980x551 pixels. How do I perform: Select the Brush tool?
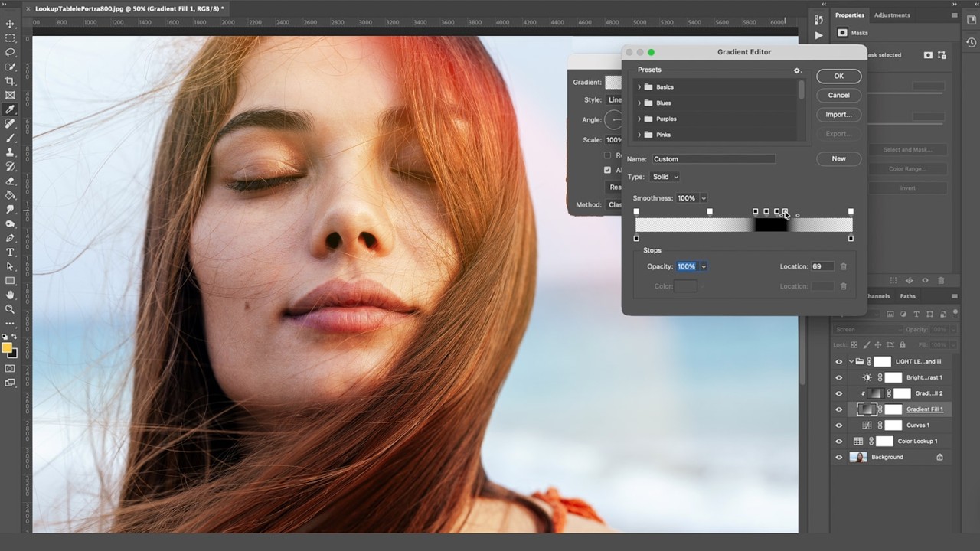[x=10, y=138]
